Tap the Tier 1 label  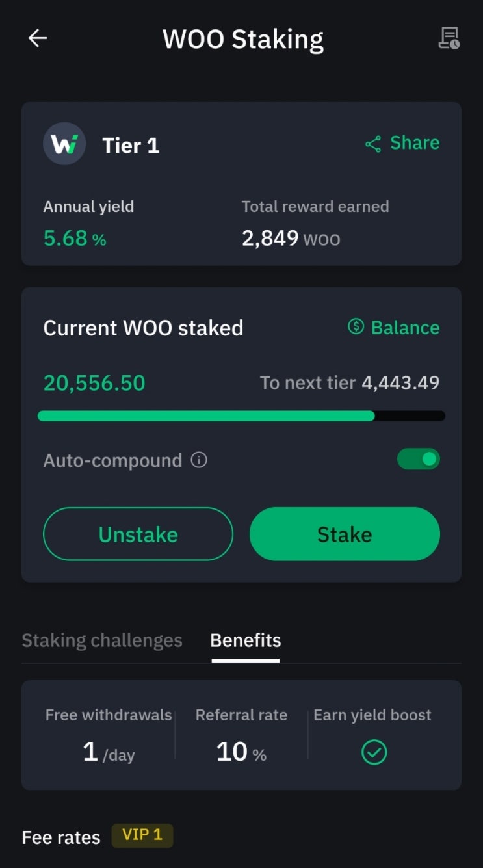point(131,145)
